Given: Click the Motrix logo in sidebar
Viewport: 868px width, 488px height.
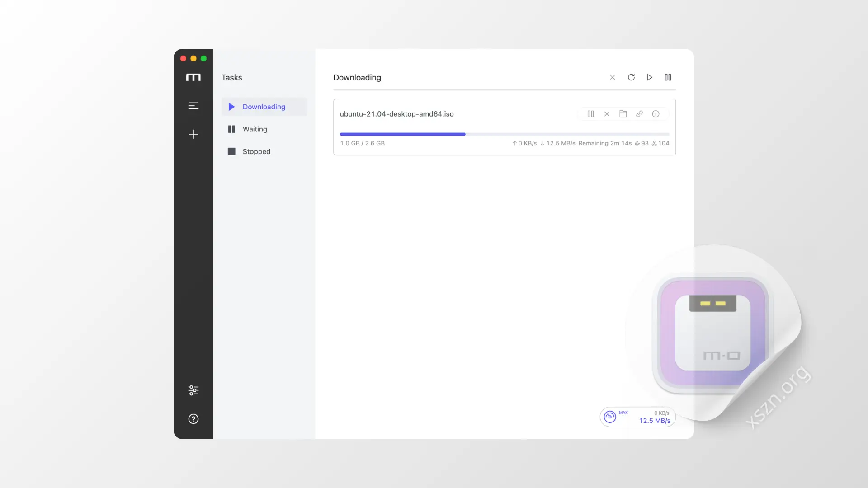Looking at the screenshot, I should click(193, 77).
